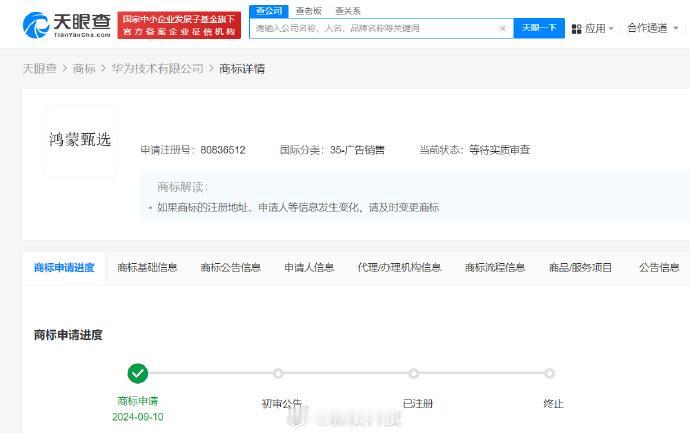Click the 35-广告销售 classification text
The image size is (690, 433).
tap(357, 150)
